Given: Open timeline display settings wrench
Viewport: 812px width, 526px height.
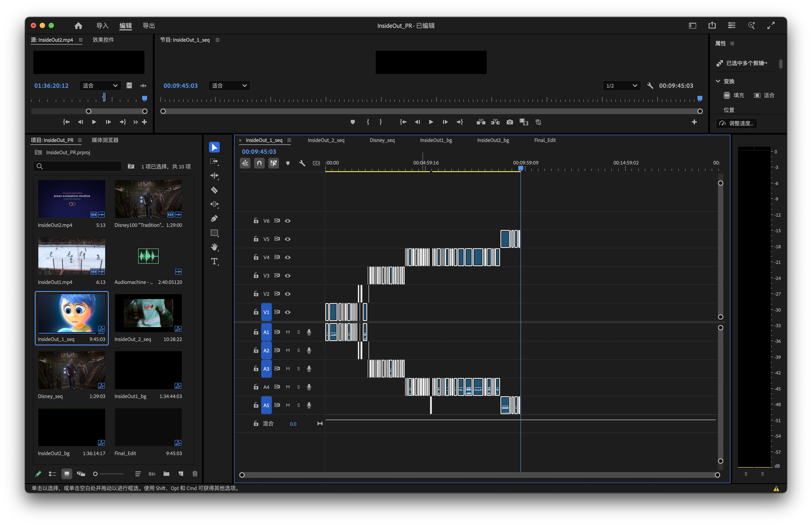Looking at the screenshot, I should coord(302,163).
